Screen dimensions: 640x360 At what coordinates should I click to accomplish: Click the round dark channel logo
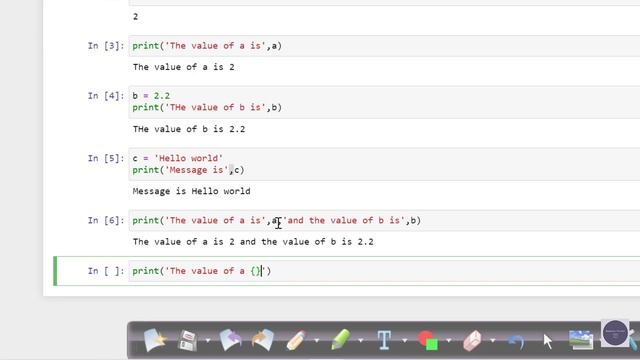615,333
